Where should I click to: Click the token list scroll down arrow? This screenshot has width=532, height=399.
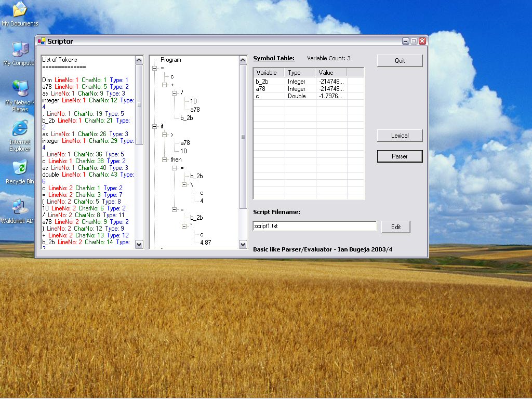139,244
